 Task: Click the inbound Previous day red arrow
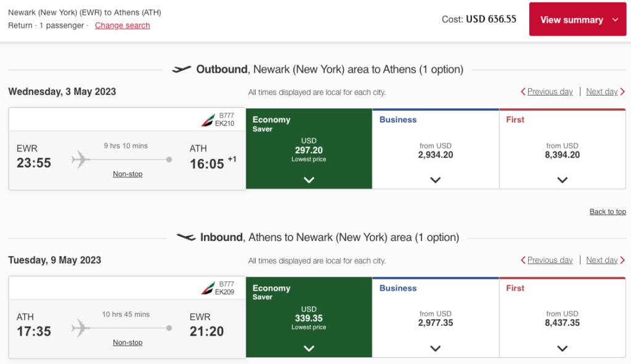click(x=523, y=260)
